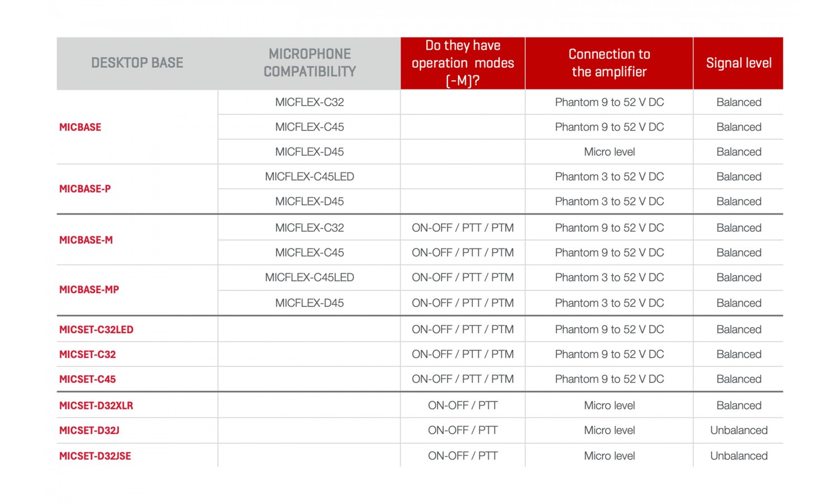840x504 pixels.
Task: Click the Signal level column header
Action: click(x=739, y=63)
